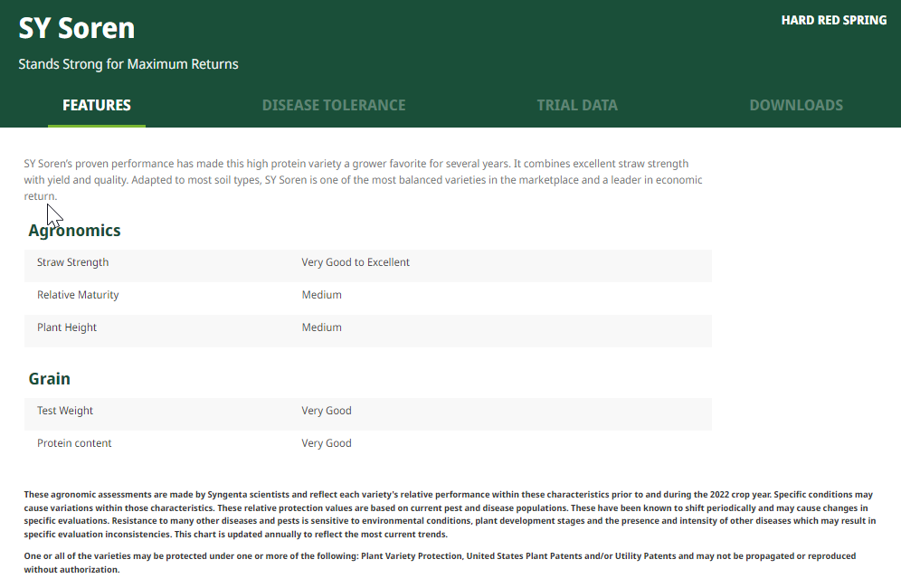
Task: Select the FEATURES tab
Action: [97, 105]
